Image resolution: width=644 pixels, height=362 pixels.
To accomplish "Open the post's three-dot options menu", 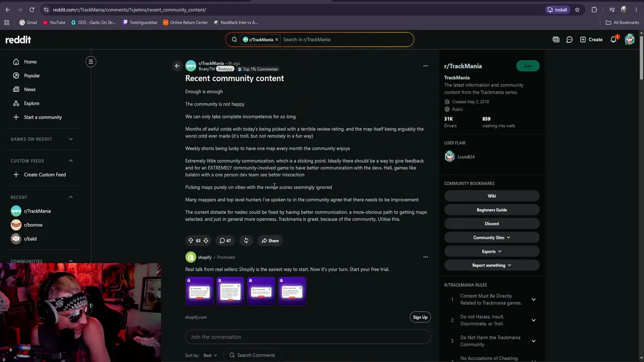I will [x=425, y=66].
